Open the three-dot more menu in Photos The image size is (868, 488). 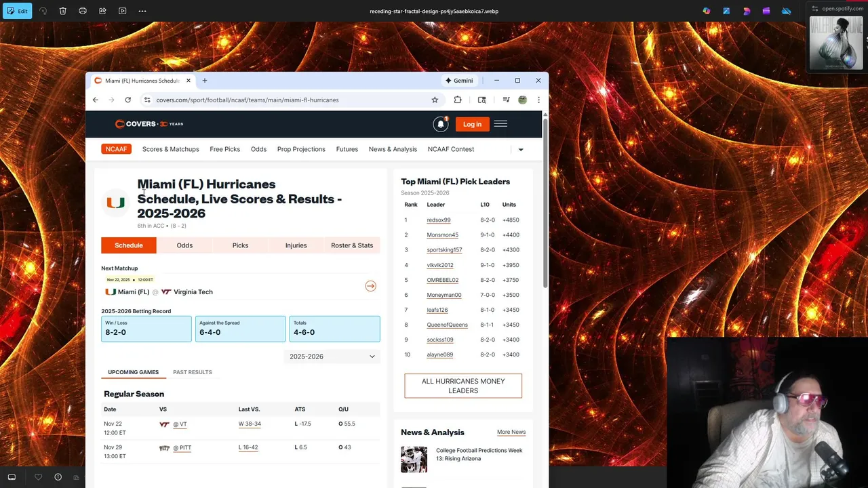pos(142,11)
